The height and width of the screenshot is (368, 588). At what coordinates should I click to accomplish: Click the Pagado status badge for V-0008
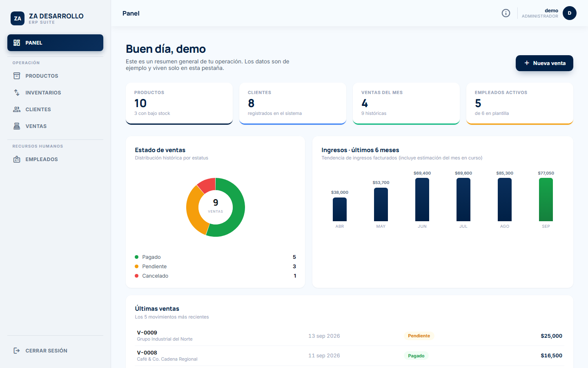pos(416,356)
